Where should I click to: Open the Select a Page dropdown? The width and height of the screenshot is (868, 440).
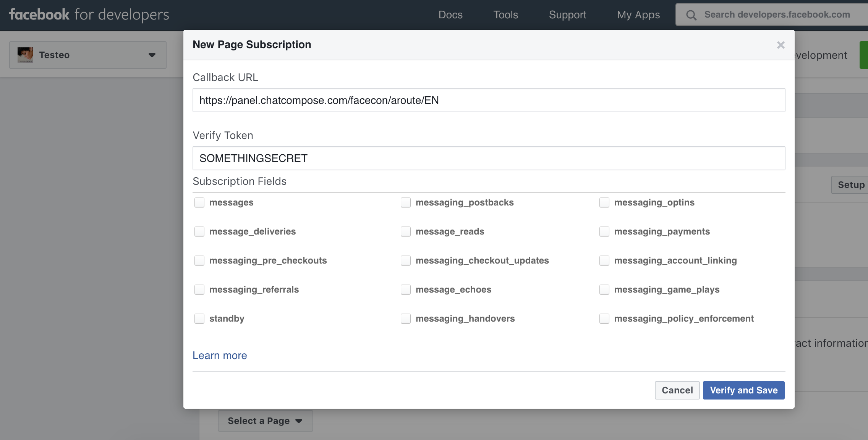pyautogui.click(x=265, y=421)
